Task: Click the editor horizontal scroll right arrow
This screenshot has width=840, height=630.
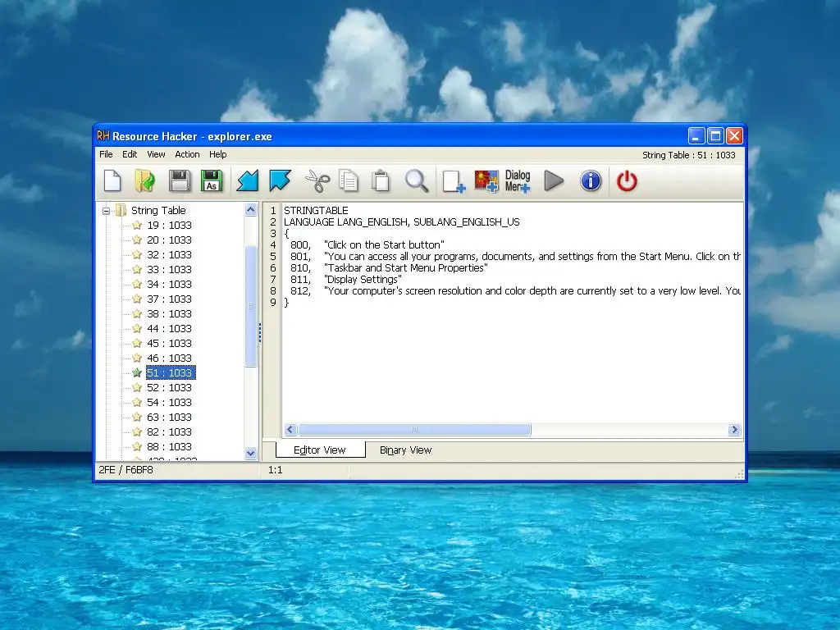Action: coord(734,429)
